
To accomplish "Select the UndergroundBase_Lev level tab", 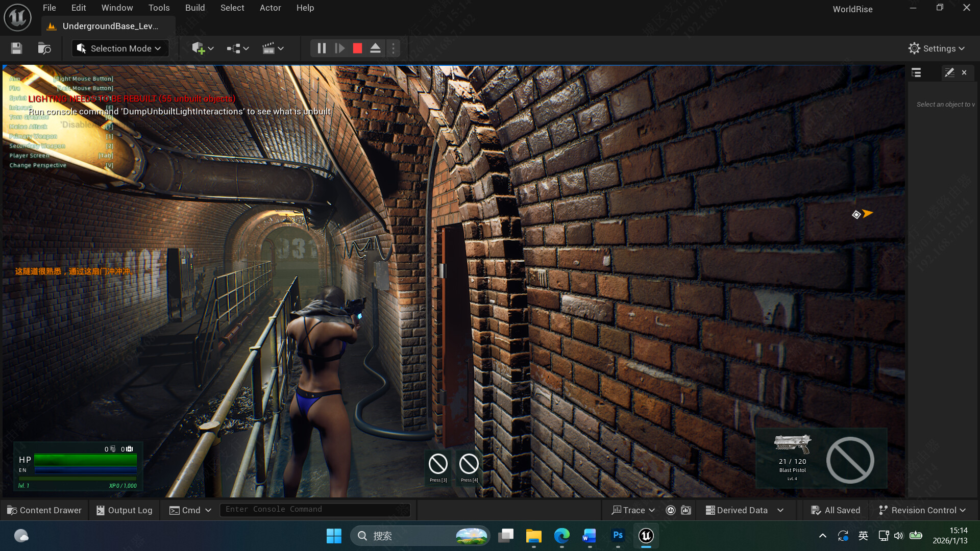I will [x=109, y=26].
